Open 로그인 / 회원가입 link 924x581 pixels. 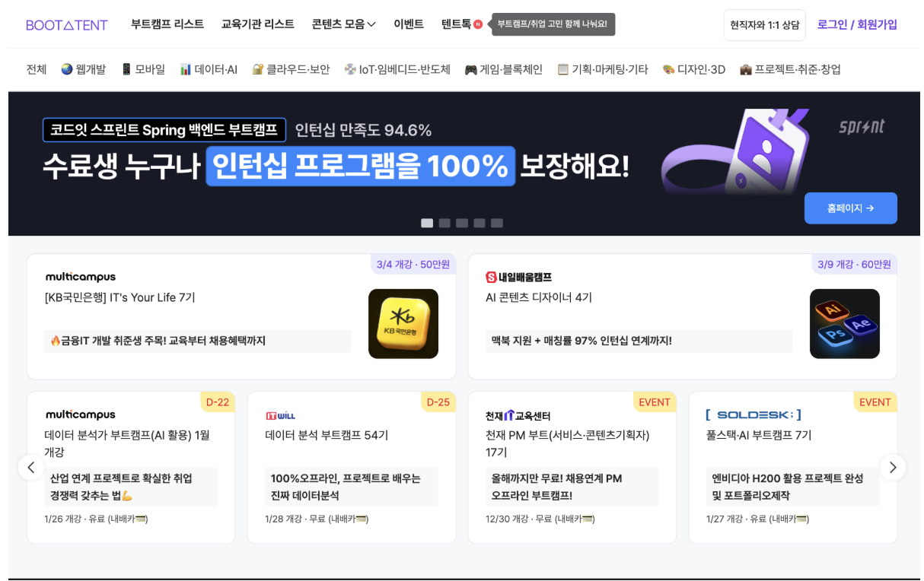pos(857,24)
